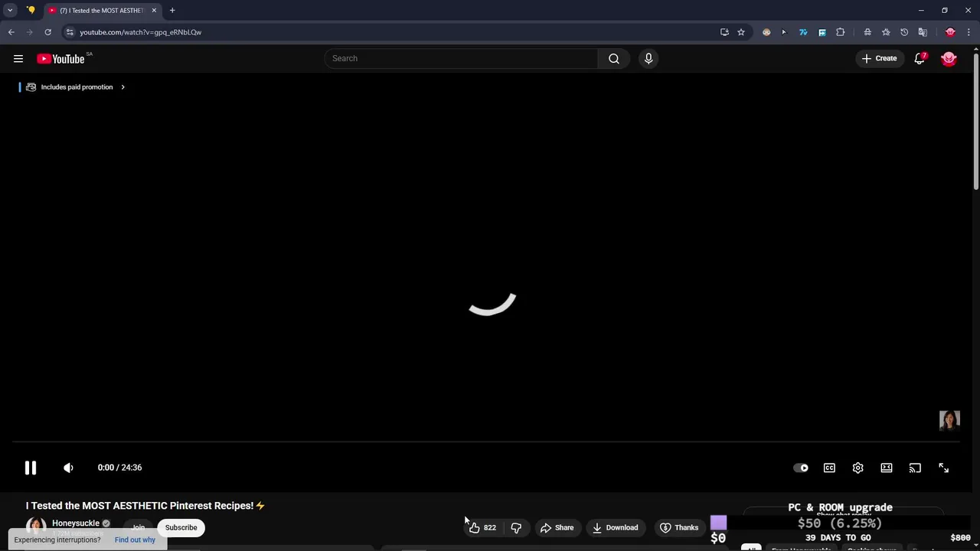The width and height of the screenshot is (980, 551).
Task: Click the URL address bar
Action: click(x=398, y=32)
